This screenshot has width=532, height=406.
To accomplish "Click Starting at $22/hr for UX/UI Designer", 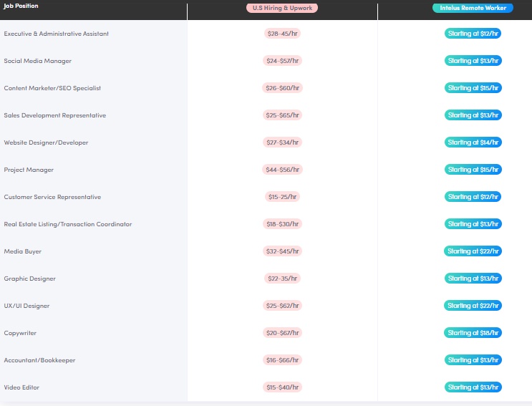I will point(473,305).
